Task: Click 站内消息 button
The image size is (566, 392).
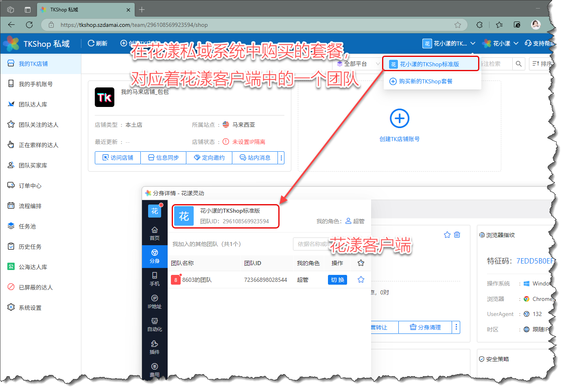Action: click(255, 158)
